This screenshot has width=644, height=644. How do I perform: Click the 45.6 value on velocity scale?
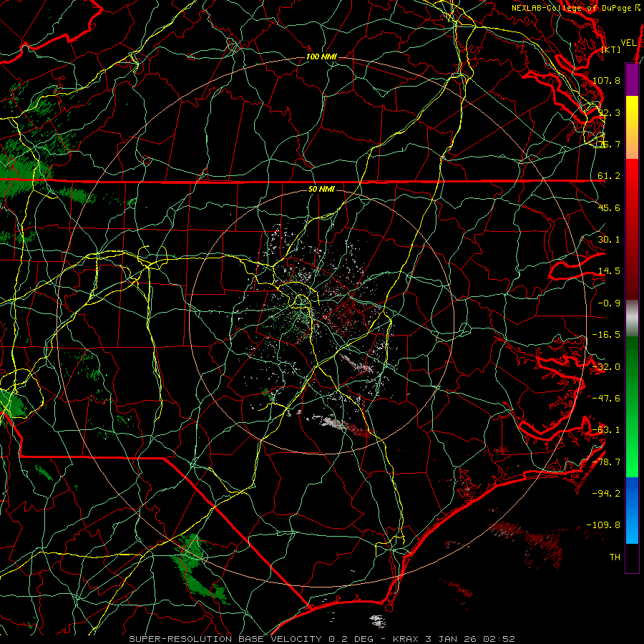tap(609, 208)
